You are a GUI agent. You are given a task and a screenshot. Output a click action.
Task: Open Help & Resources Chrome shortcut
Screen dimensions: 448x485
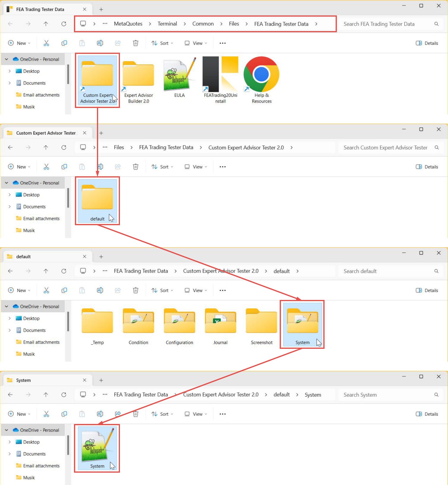[x=262, y=80]
